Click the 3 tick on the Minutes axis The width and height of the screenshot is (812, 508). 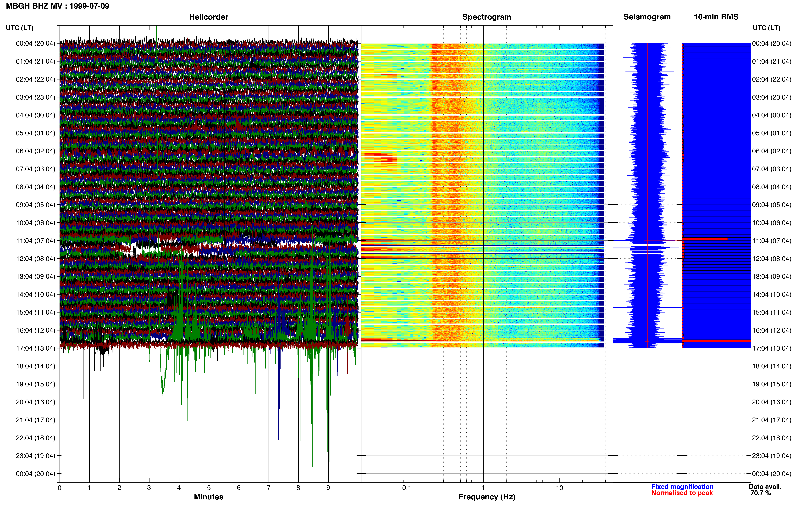(x=149, y=488)
